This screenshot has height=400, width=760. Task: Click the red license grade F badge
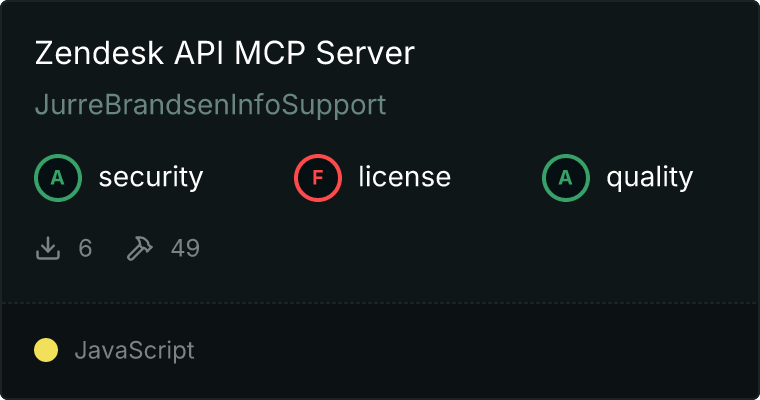click(x=318, y=178)
